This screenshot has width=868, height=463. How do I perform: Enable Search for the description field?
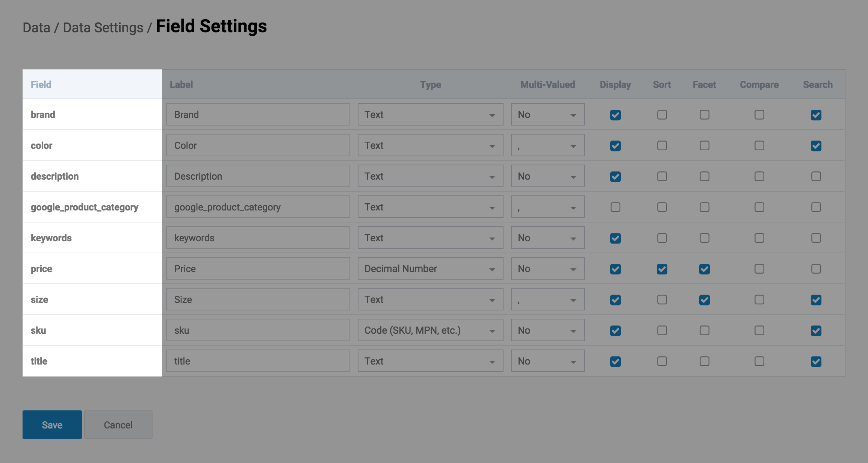[x=816, y=176]
